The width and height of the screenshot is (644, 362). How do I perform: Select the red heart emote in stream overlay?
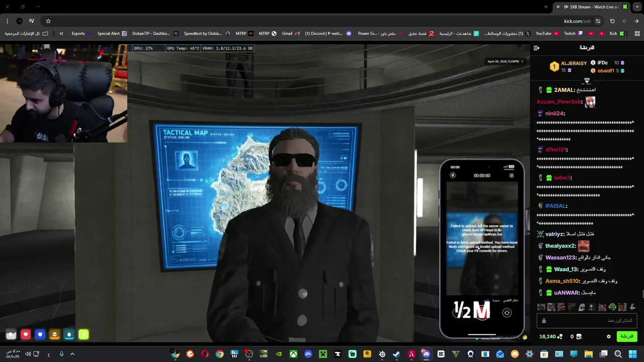26,334
